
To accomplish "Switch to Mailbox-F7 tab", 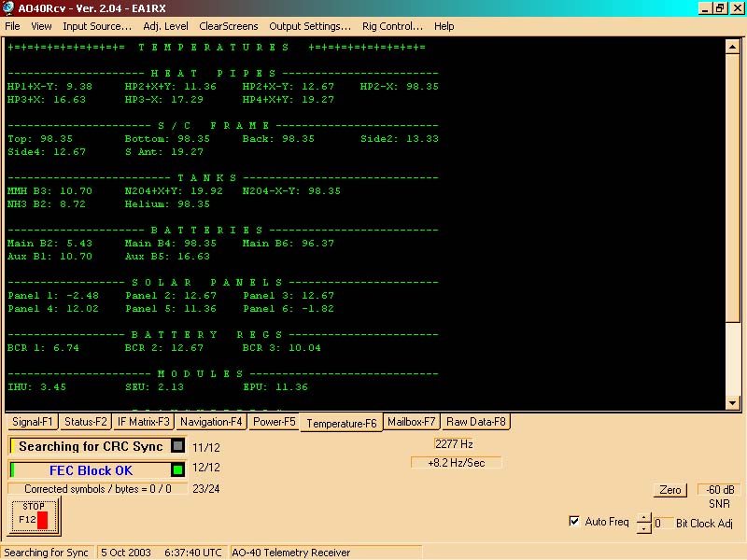I will coord(412,422).
